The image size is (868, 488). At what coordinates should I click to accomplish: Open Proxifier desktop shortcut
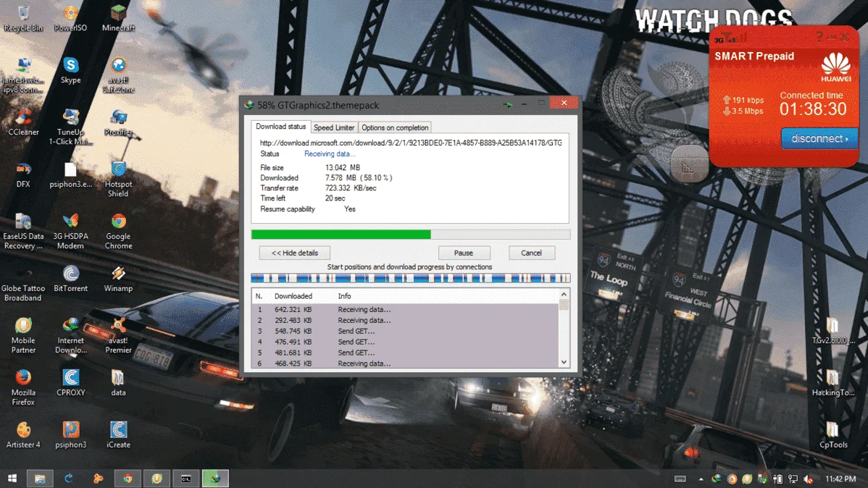point(118,122)
